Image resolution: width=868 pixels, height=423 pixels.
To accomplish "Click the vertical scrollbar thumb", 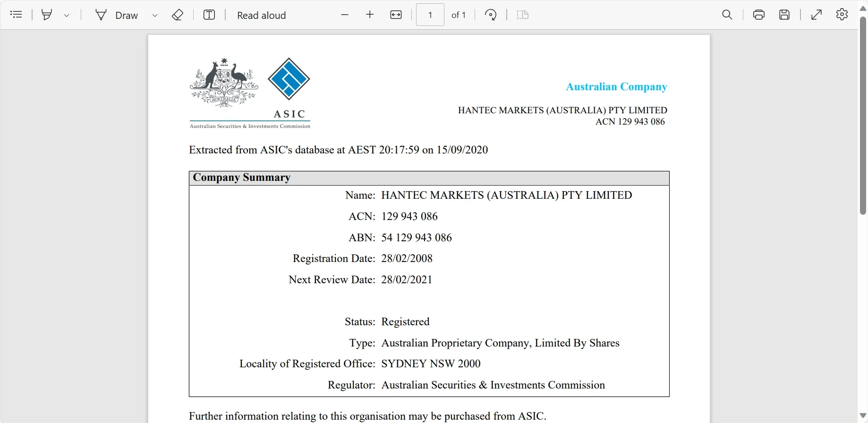I will point(863,116).
